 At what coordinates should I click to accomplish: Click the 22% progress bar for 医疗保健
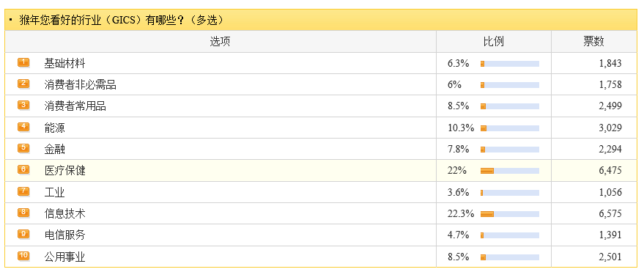(x=510, y=171)
